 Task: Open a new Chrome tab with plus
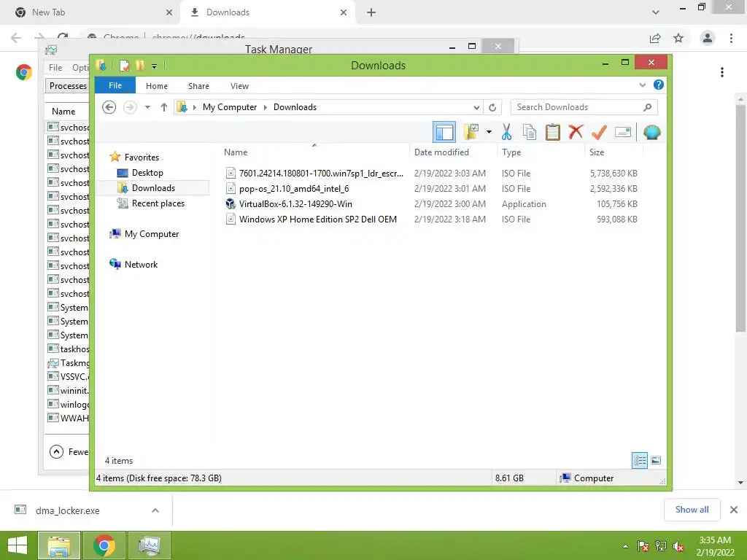pyautogui.click(x=371, y=12)
